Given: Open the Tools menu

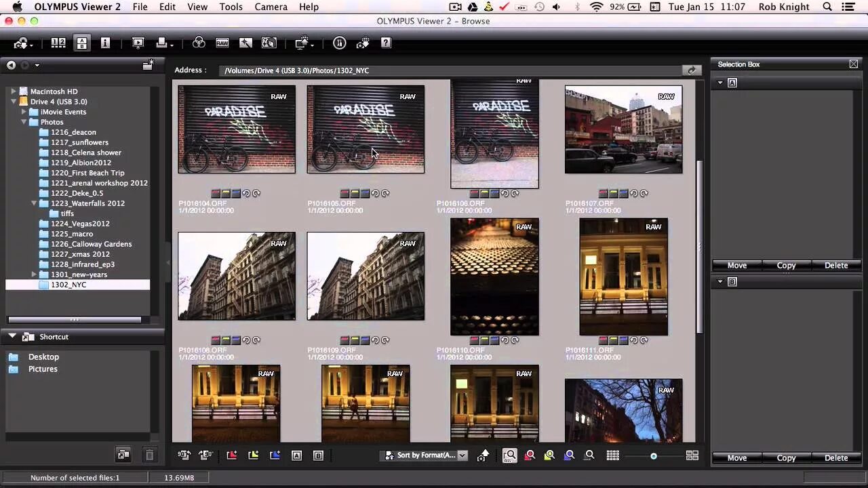Looking at the screenshot, I should click(x=231, y=7).
